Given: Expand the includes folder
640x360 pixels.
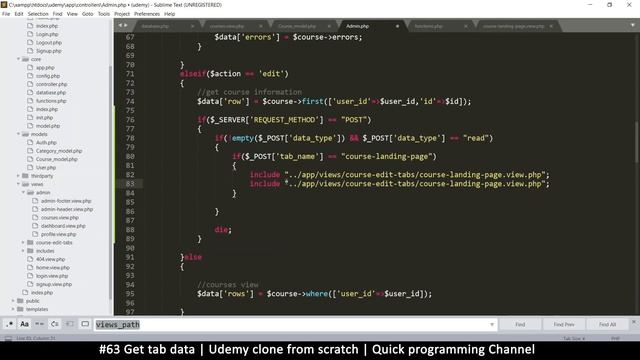Looking at the screenshot, I should [24, 251].
